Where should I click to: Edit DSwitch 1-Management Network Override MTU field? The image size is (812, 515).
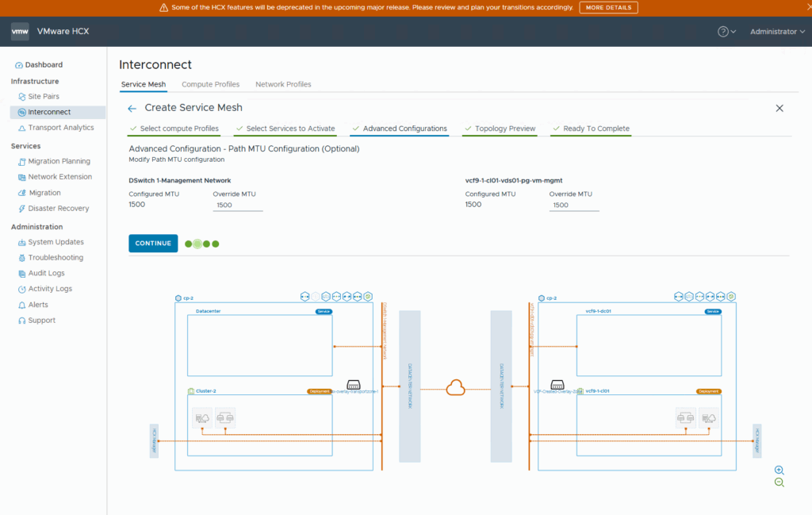tap(237, 205)
